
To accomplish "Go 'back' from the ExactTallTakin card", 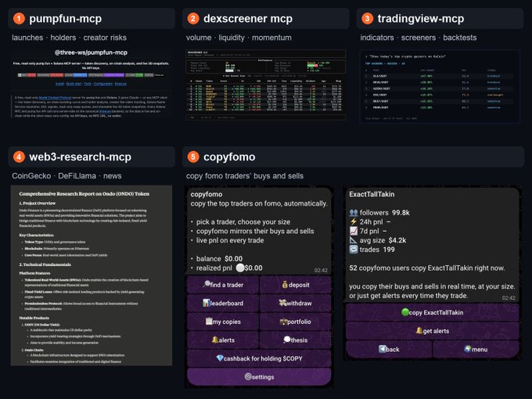I will point(389,349).
